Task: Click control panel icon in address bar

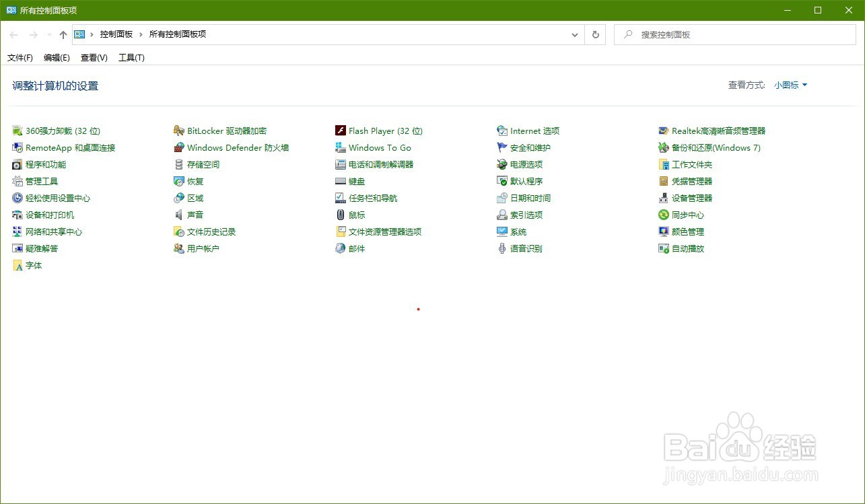Action: tap(79, 34)
